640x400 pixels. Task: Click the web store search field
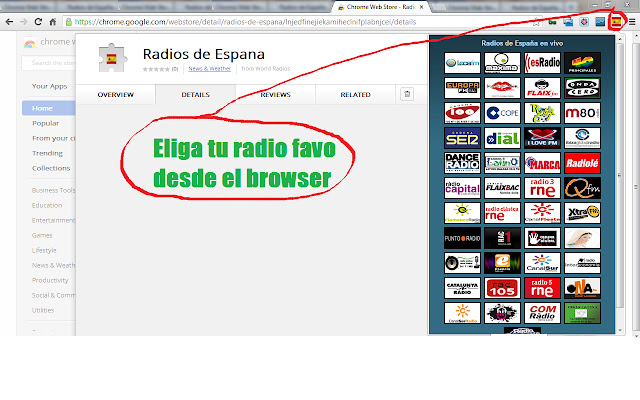(49, 63)
